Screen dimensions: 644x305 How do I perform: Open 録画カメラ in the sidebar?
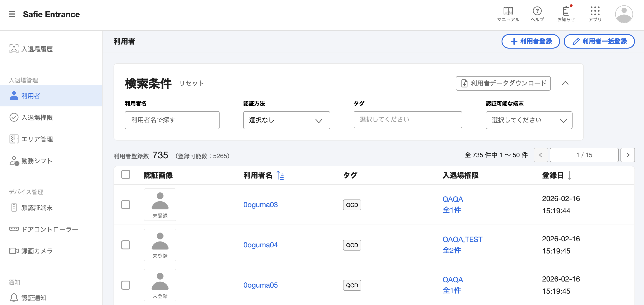[51, 251]
